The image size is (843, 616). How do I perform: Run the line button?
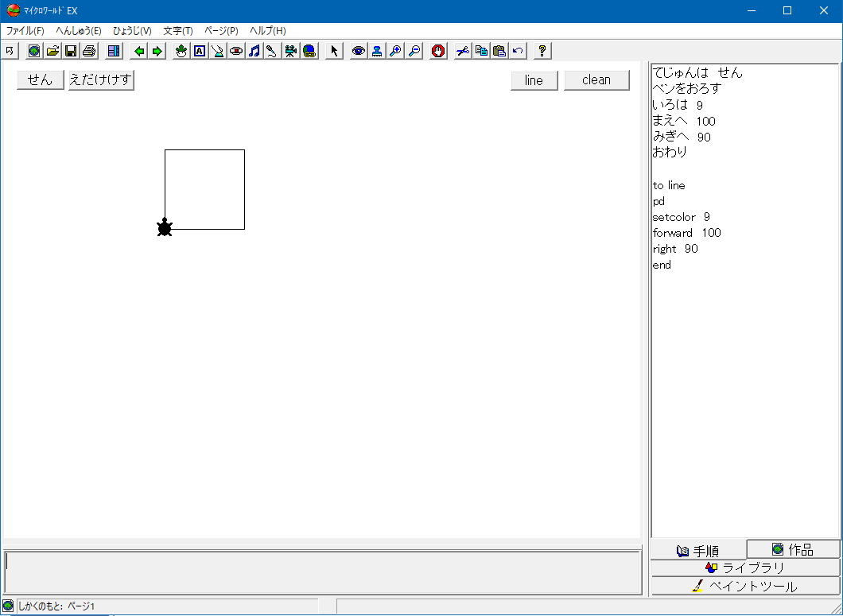pyautogui.click(x=534, y=80)
